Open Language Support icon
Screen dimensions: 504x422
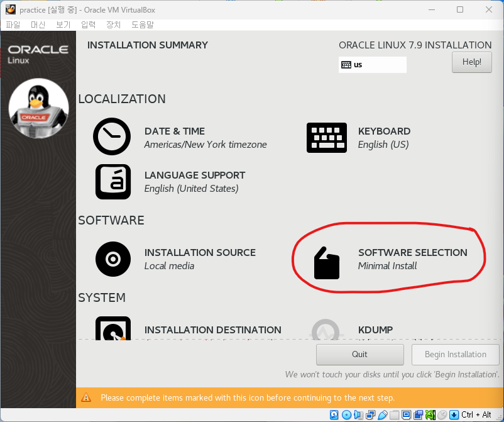(113, 182)
